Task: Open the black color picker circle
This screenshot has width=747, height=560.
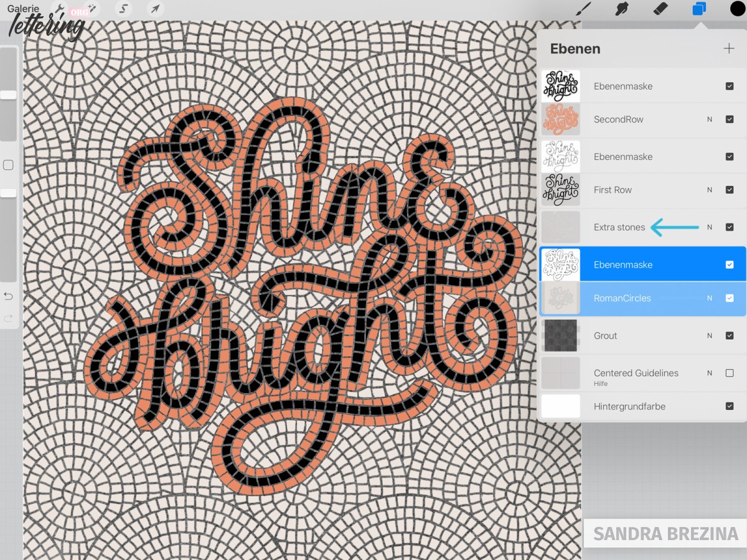Action: [x=738, y=9]
